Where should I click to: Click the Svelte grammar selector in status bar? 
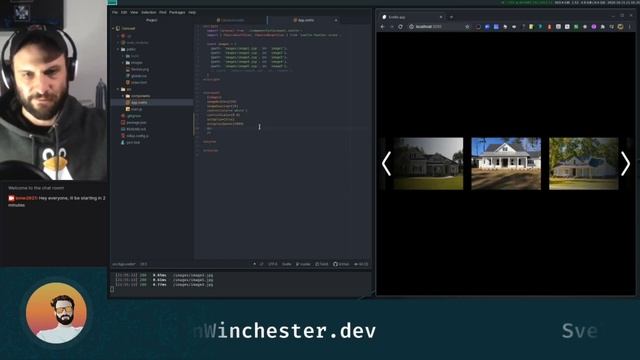pos(287,264)
